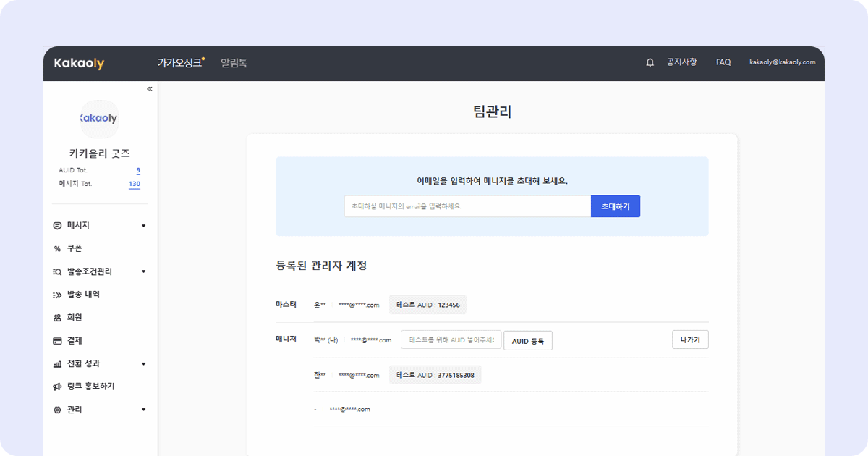This screenshot has width=868, height=456.
Task: Click the AUID 등록 button
Action: pyautogui.click(x=527, y=340)
